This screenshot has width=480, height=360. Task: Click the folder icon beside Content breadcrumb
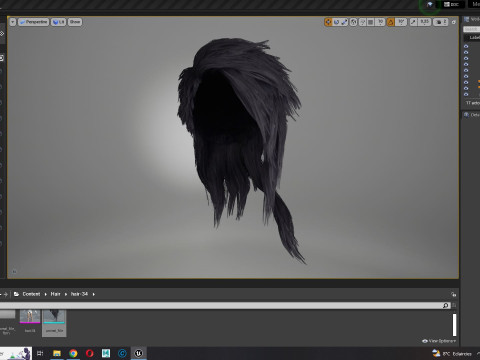coord(16,294)
